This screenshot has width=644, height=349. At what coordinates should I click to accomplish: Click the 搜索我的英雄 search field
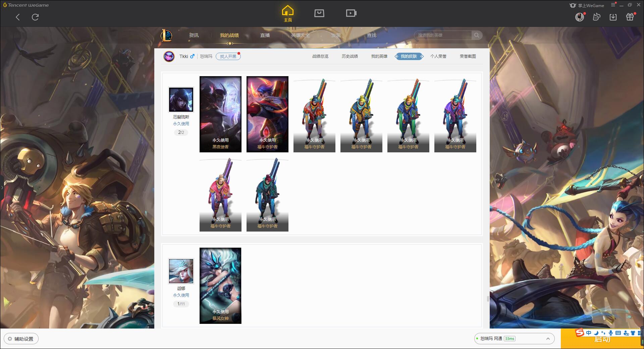point(443,35)
